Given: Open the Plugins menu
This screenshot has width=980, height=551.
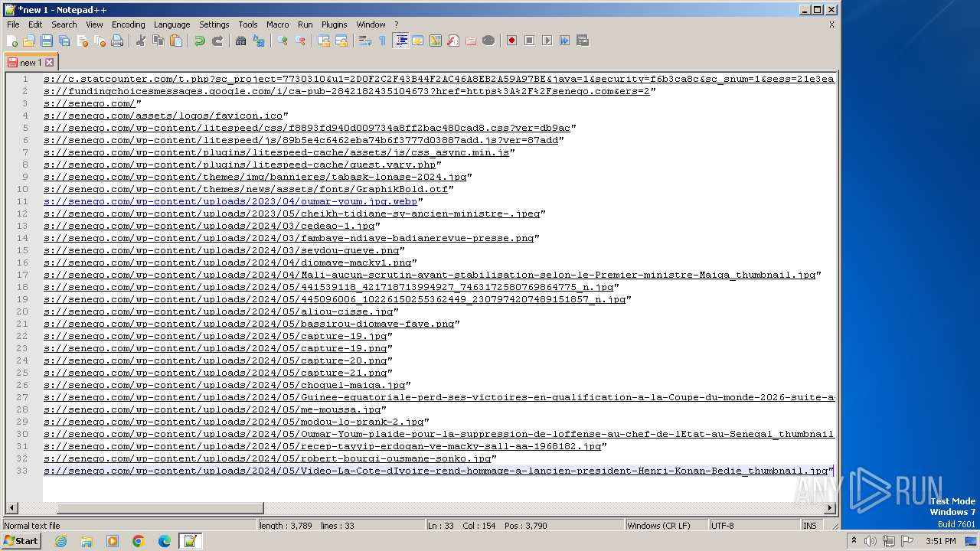Looking at the screenshot, I should pyautogui.click(x=334, y=24).
